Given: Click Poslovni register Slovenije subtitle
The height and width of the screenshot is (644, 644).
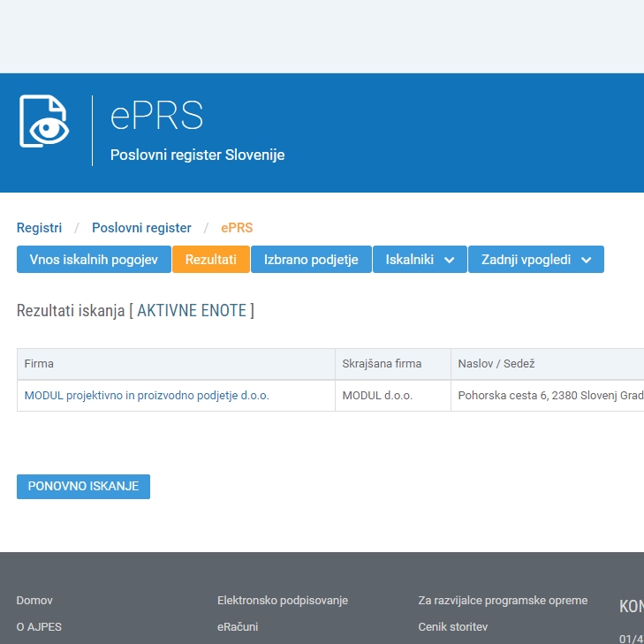Looking at the screenshot, I should pyautogui.click(x=197, y=155).
